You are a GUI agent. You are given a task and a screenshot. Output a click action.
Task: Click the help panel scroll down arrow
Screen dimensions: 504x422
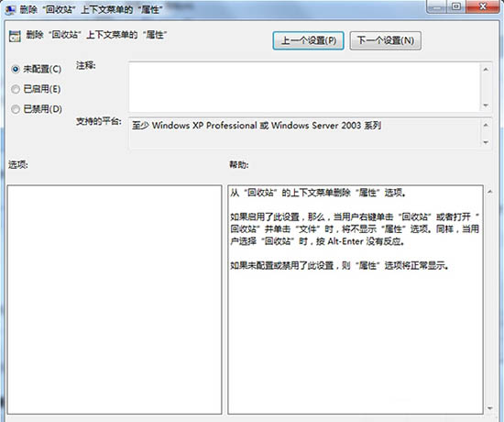click(490, 408)
